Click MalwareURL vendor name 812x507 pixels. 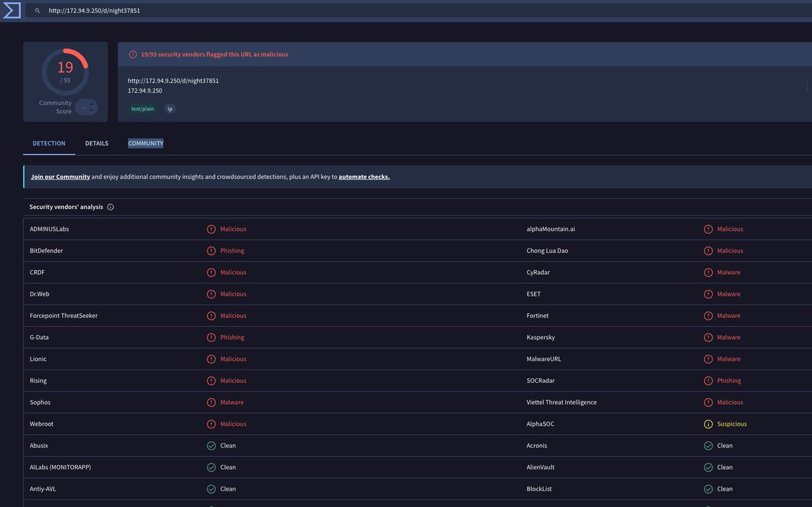(x=544, y=359)
